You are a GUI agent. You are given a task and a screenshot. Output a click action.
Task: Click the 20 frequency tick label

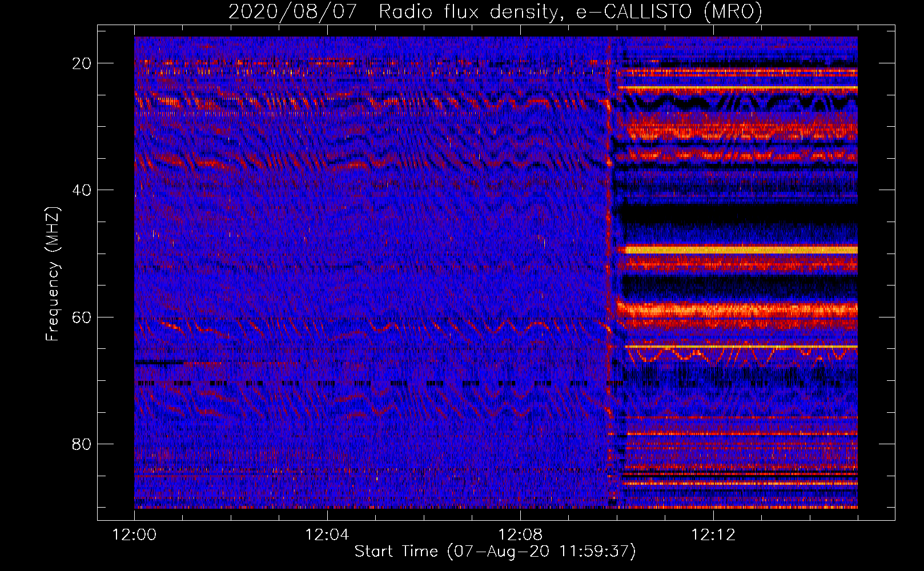tap(82, 63)
